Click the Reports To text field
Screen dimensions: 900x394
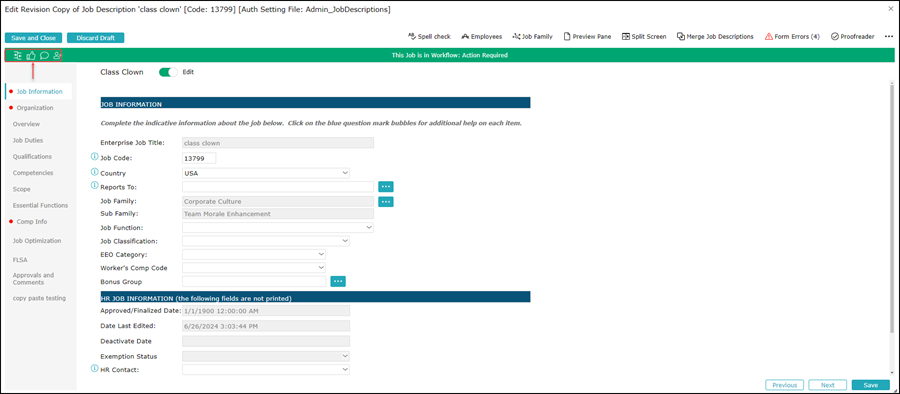278,187
